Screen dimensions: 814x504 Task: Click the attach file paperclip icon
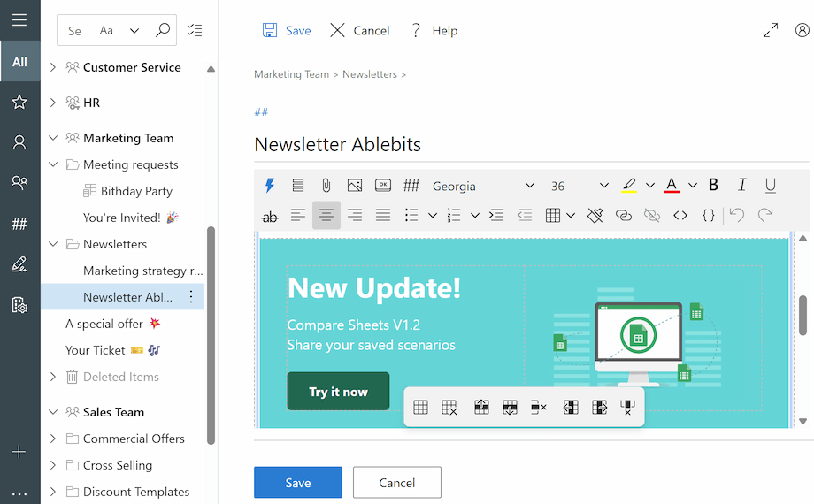point(326,186)
